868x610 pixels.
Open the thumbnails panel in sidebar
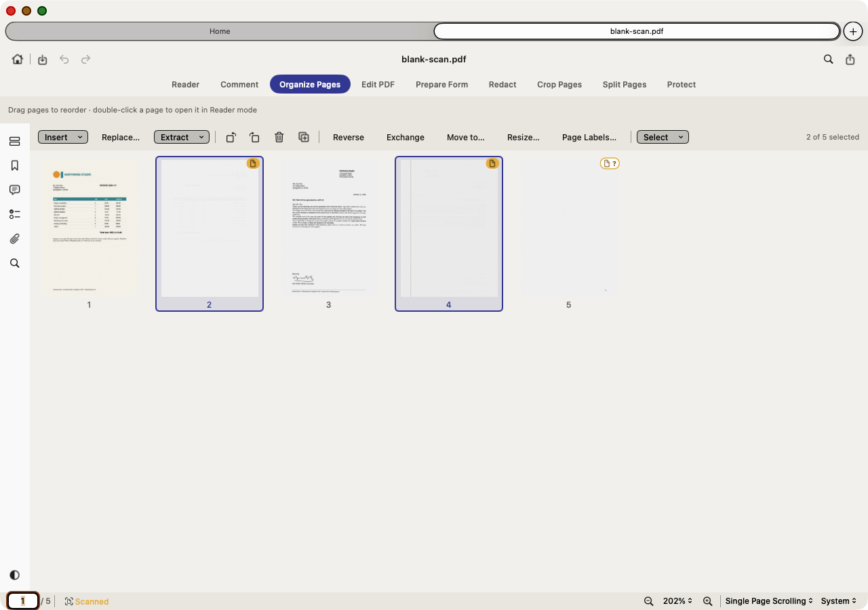(15, 141)
